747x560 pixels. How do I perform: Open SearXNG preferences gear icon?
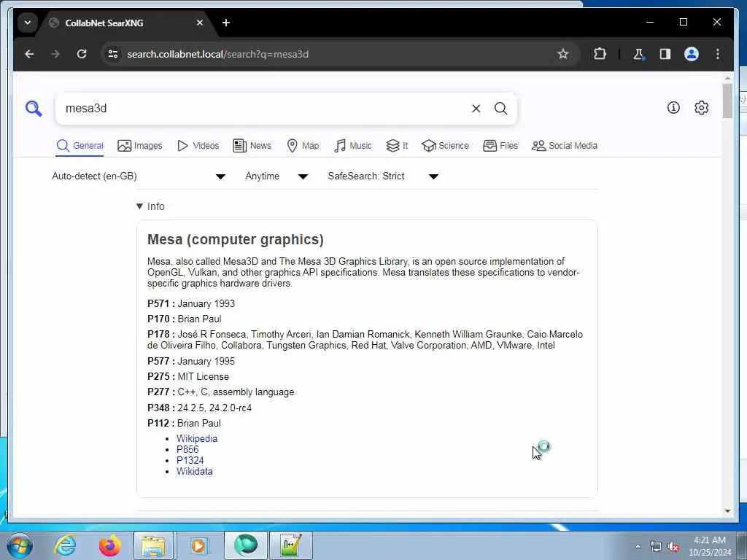point(701,108)
